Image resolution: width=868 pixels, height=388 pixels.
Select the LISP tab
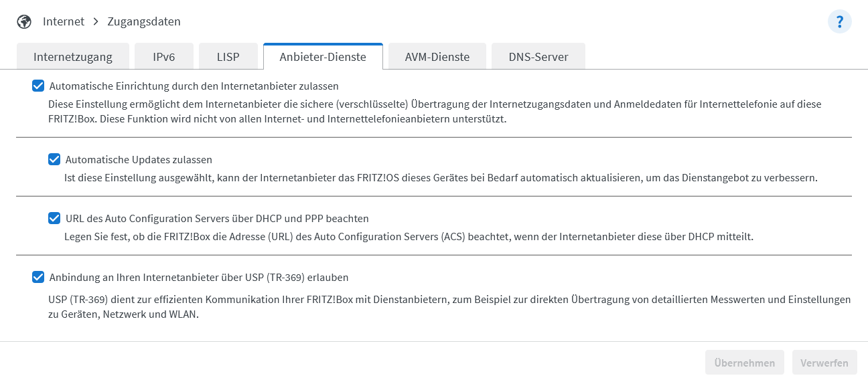coord(228,57)
